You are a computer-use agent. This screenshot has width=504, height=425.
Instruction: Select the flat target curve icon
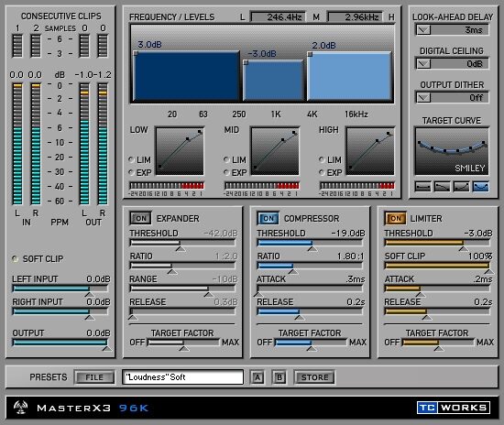[422, 186]
